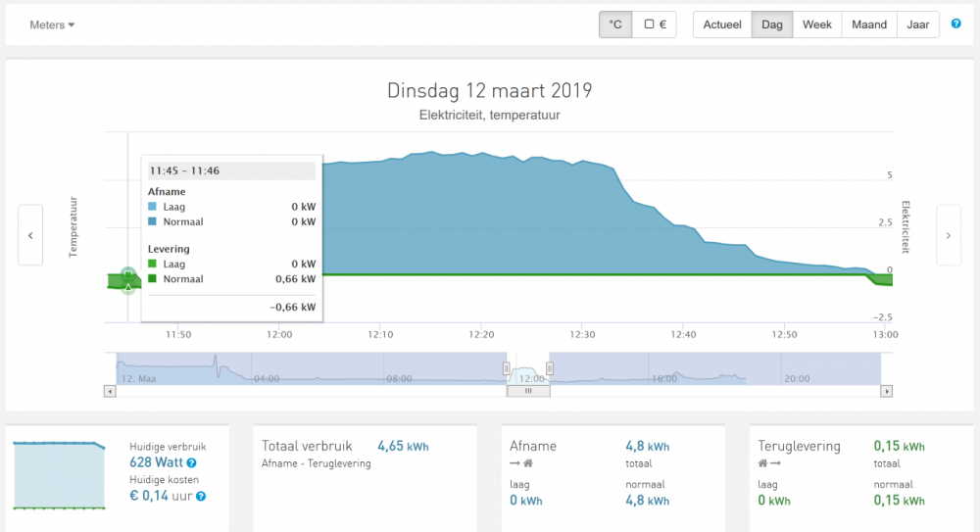Click help icon next to € 0,14 uur
The image size is (980, 532).
201,497
